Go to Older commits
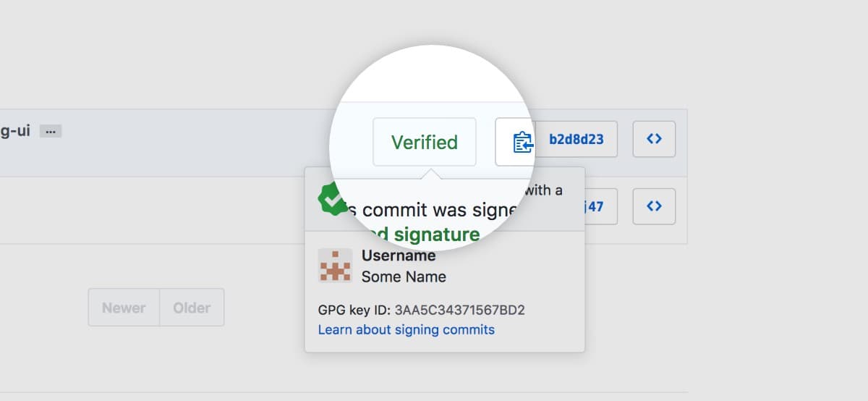 click(192, 308)
